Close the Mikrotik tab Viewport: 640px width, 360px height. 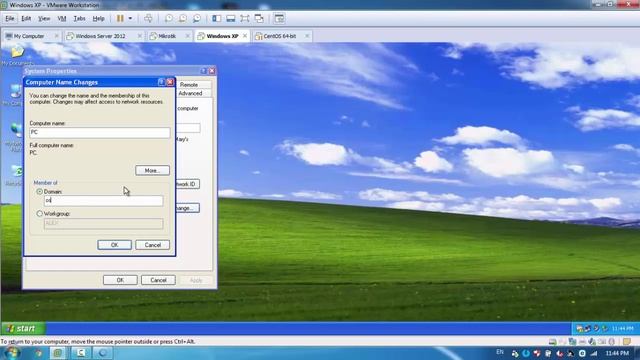pyautogui.click(x=188, y=36)
